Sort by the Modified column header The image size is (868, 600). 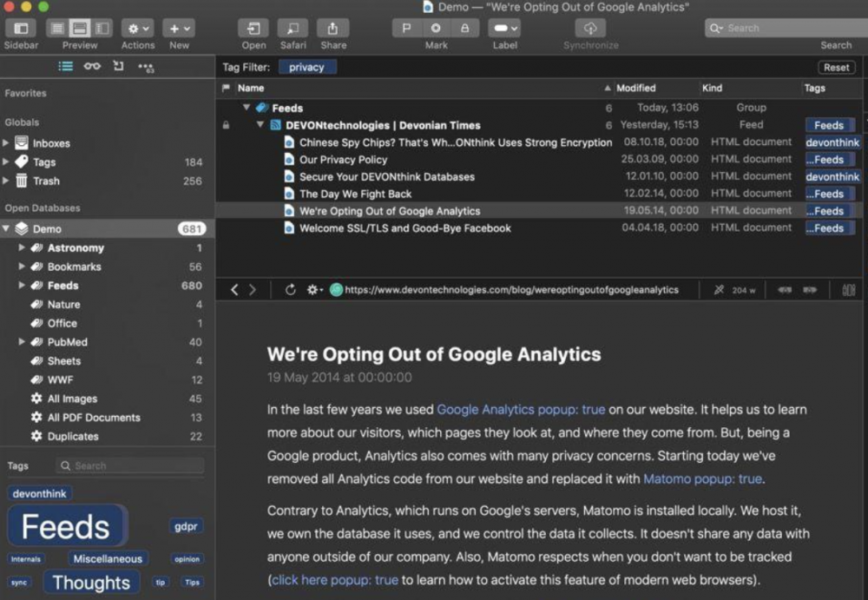636,88
